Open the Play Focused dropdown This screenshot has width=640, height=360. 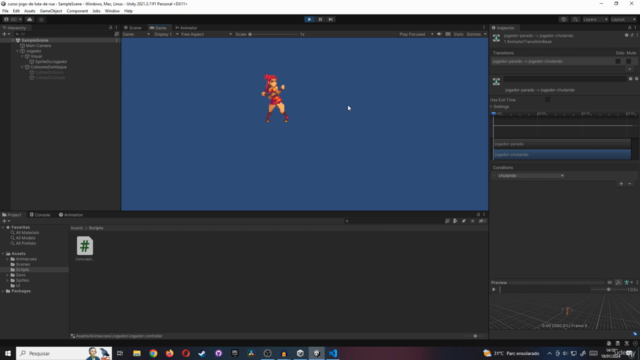(416, 34)
